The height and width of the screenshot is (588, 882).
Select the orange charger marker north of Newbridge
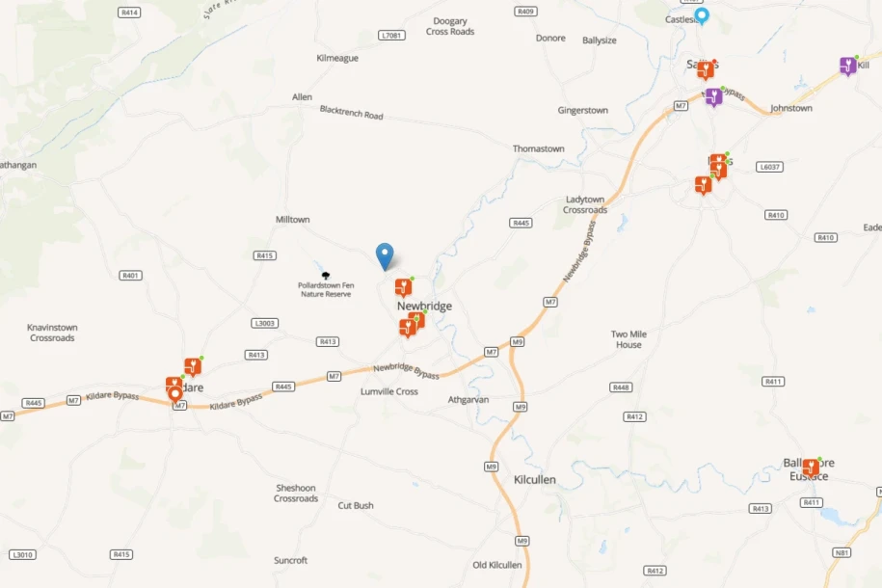[x=403, y=287]
